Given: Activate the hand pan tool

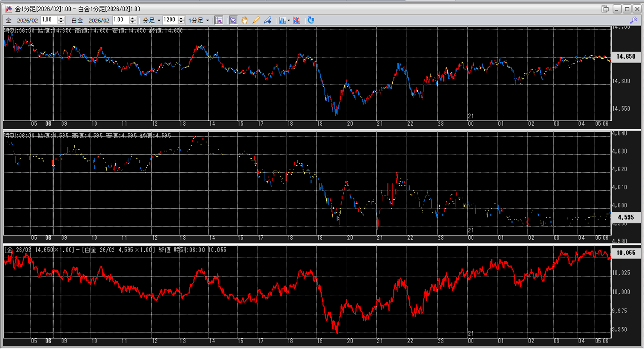Looking at the screenshot, I should [244, 20].
